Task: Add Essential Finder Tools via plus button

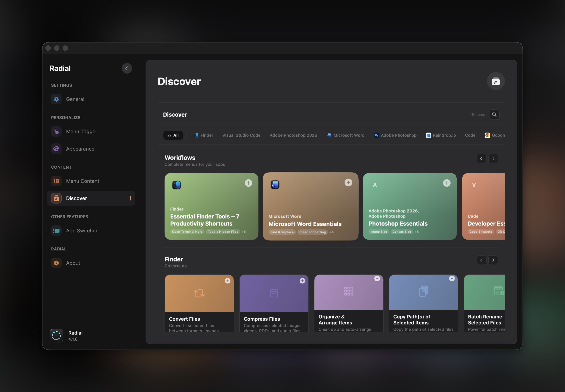Action: pyautogui.click(x=249, y=183)
